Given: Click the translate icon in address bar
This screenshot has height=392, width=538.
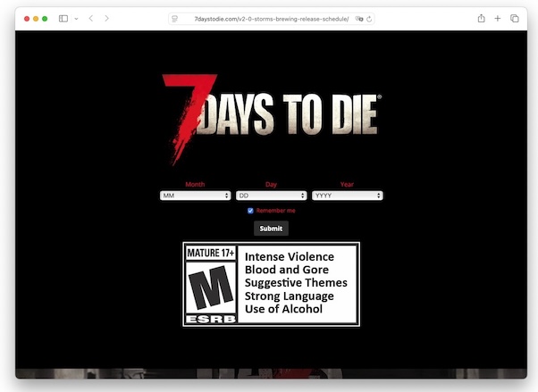Looking at the screenshot, I should pos(358,18).
